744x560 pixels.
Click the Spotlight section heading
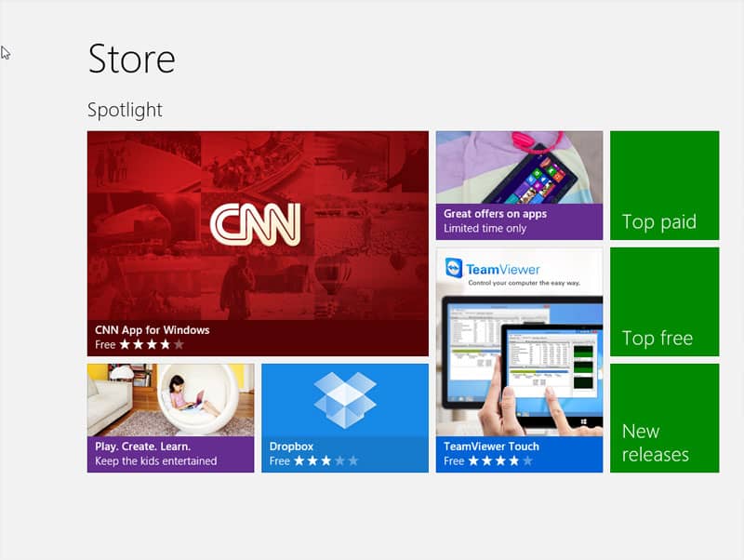click(x=125, y=110)
